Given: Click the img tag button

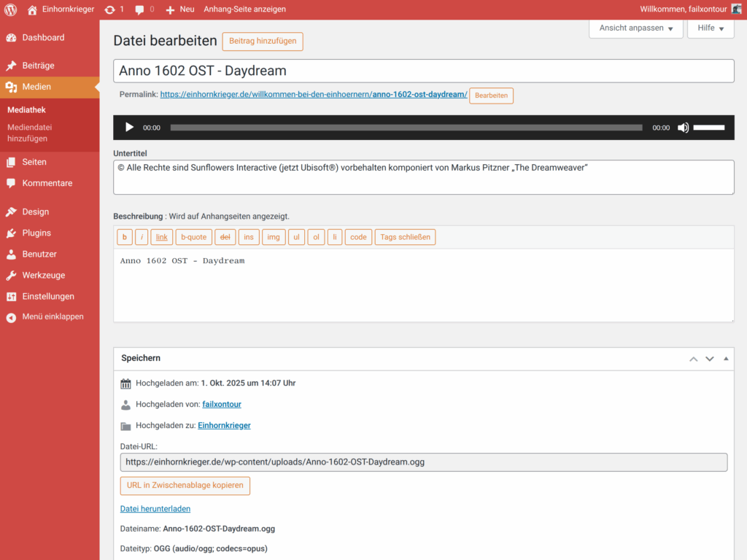Looking at the screenshot, I should click(x=274, y=237).
